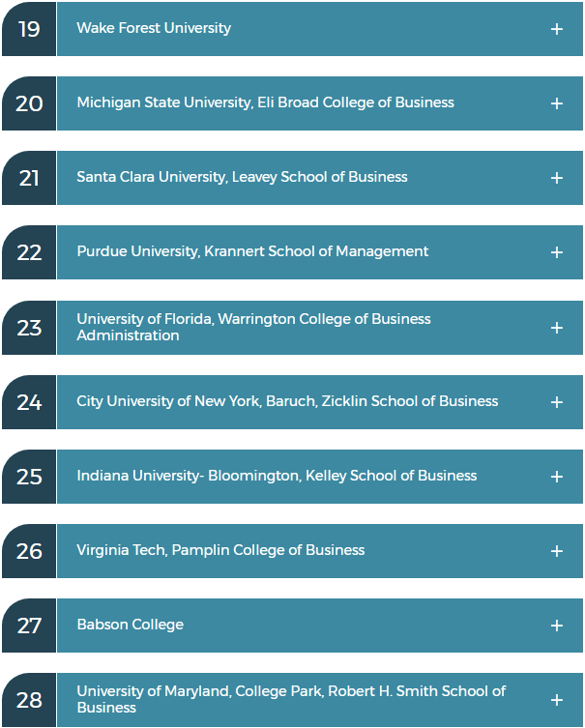Image resolution: width=585 pixels, height=728 pixels.
Task: Open Santa Clara University plus icon
Action: pos(556,178)
